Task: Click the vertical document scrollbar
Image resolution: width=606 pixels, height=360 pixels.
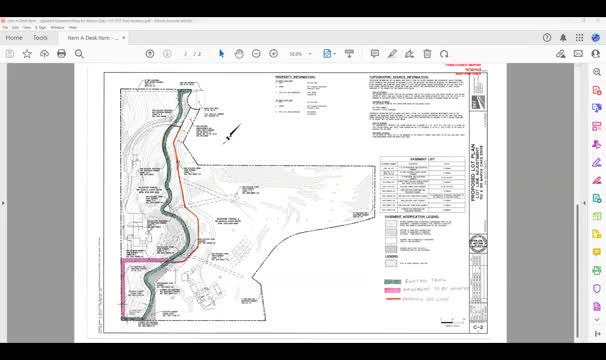Action: [578, 270]
